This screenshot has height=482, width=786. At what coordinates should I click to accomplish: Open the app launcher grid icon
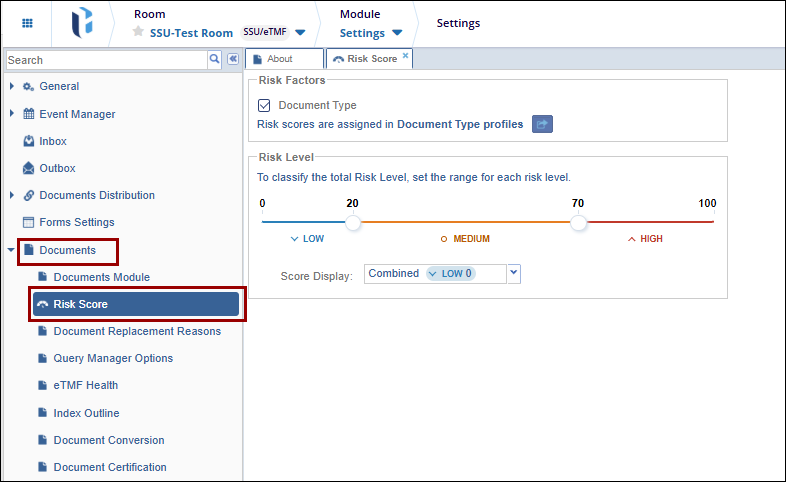pyautogui.click(x=27, y=23)
